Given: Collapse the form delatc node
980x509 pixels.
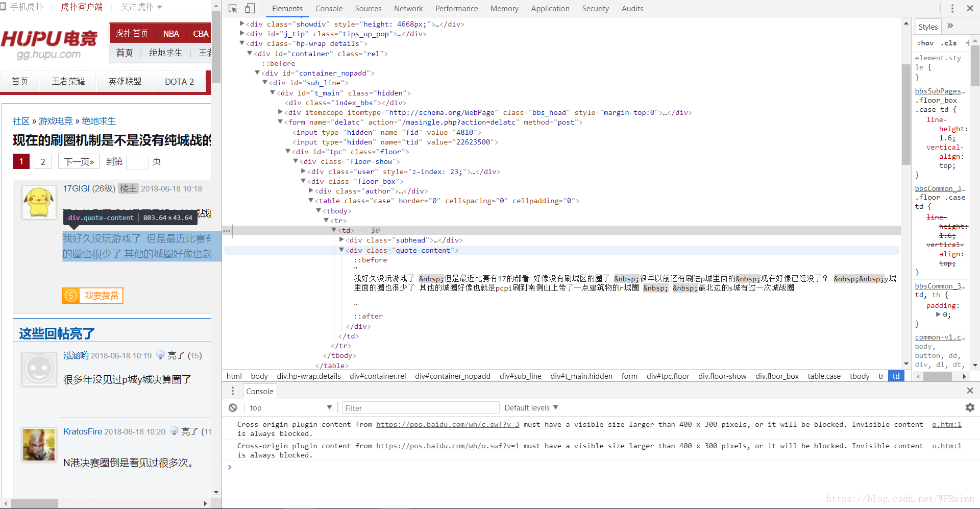Looking at the screenshot, I should point(280,122).
